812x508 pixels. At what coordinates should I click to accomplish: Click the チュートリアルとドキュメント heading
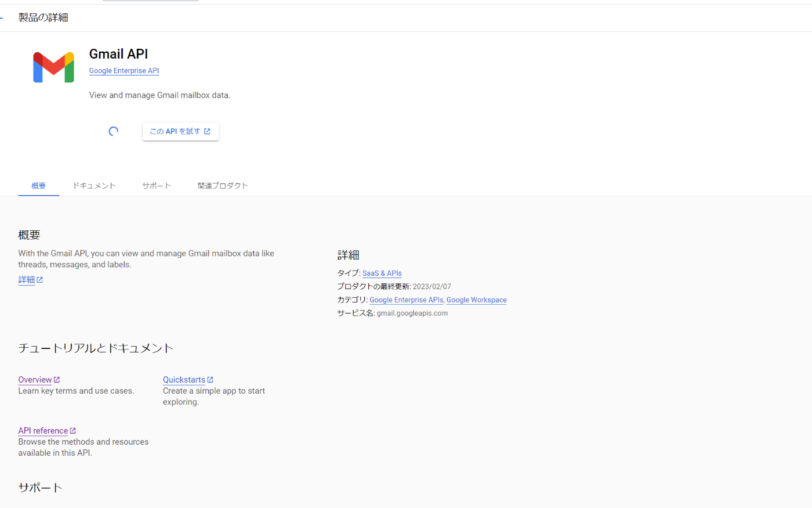pos(96,348)
